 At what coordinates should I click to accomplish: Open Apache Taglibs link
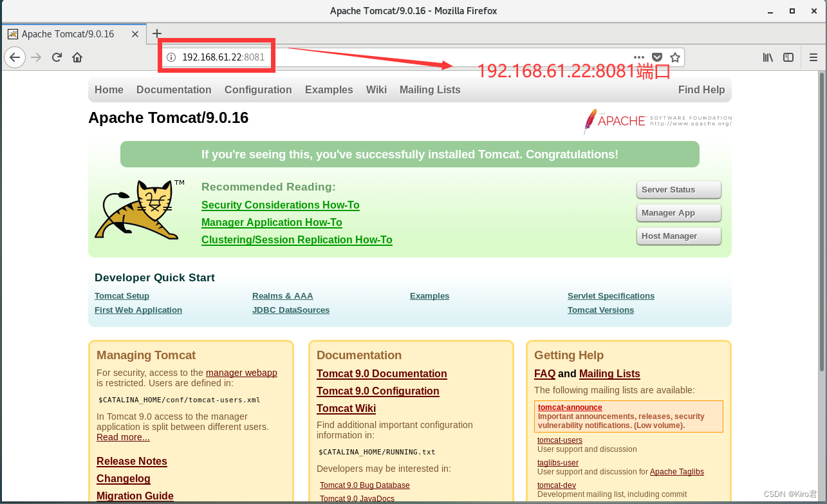pos(677,472)
